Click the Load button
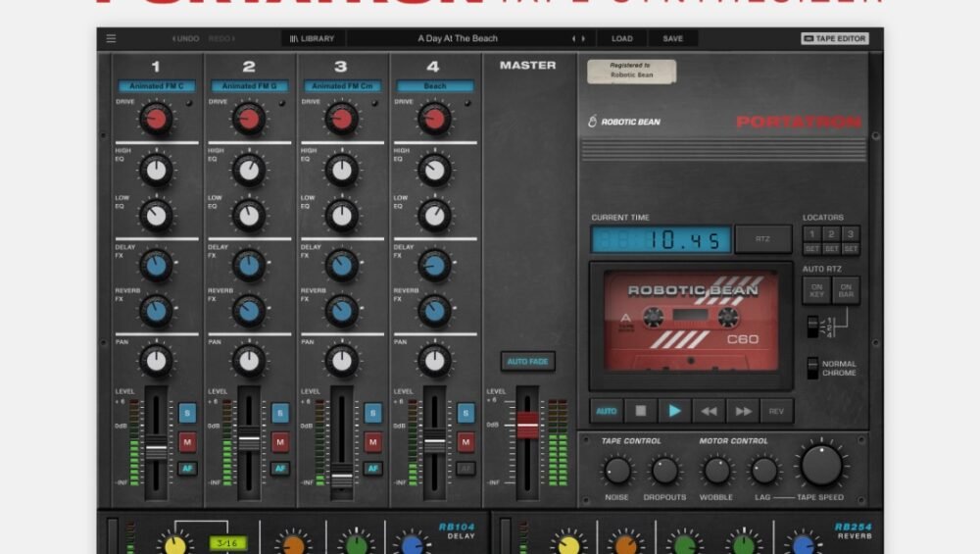 click(x=622, y=38)
